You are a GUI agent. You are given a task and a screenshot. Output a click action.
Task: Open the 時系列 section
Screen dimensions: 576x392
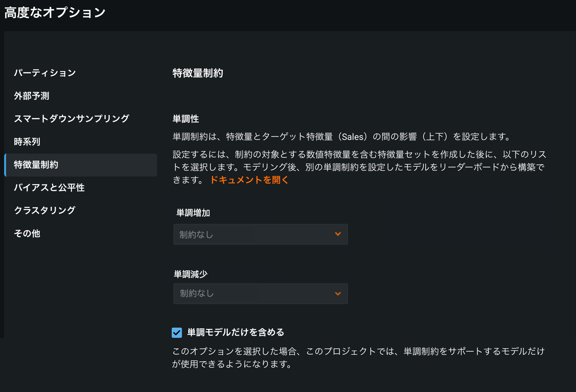coord(27,142)
